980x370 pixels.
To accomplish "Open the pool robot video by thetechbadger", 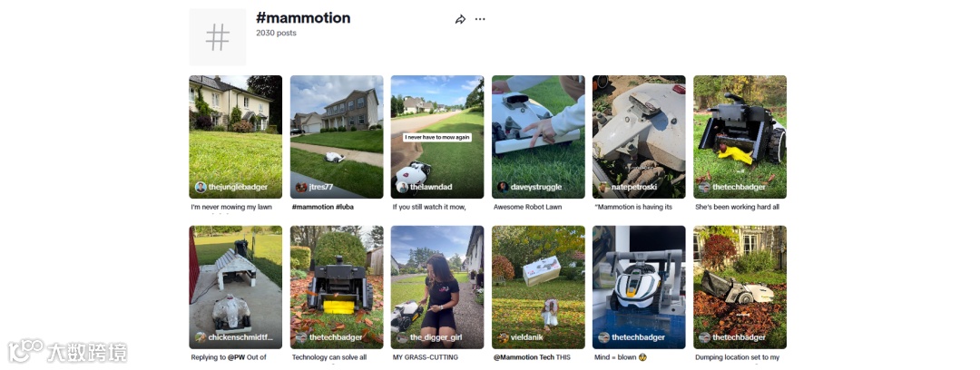I will [639, 287].
